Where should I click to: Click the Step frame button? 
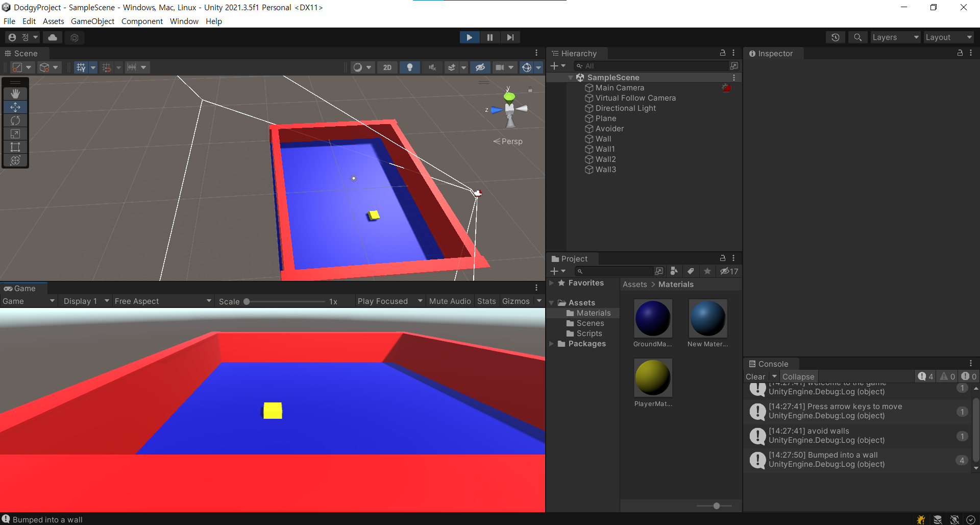[x=510, y=37]
